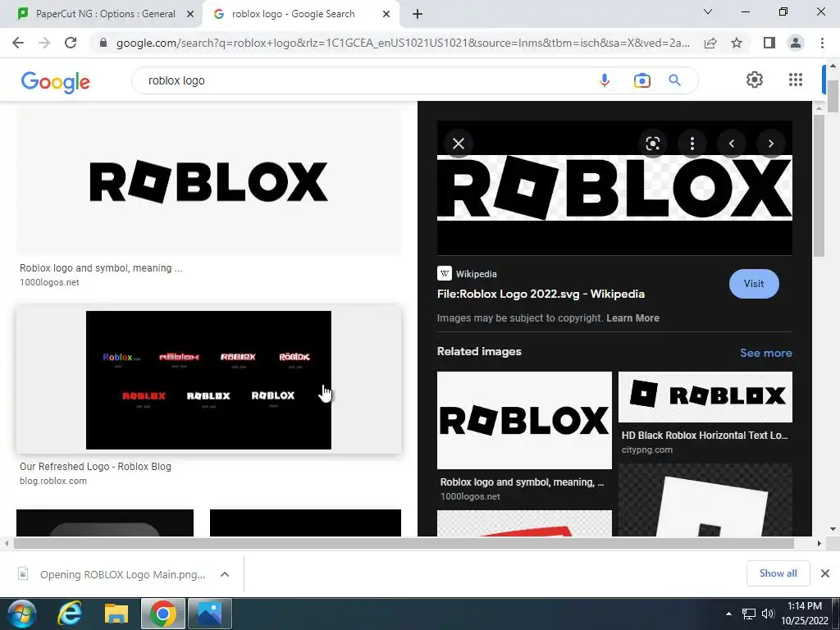Click the Wikipedia favicon in preview
Viewport: 840px width, 630px height.
(x=444, y=274)
